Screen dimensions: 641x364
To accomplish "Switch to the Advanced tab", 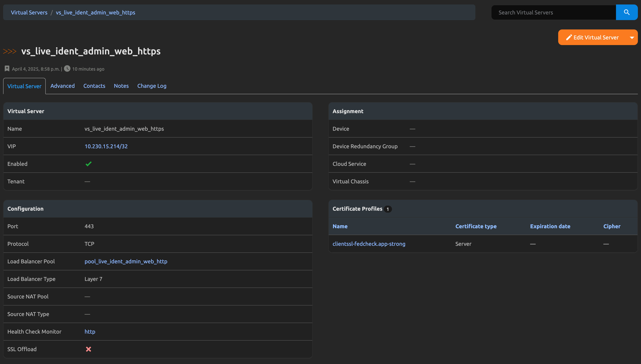I will click(x=62, y=86).
